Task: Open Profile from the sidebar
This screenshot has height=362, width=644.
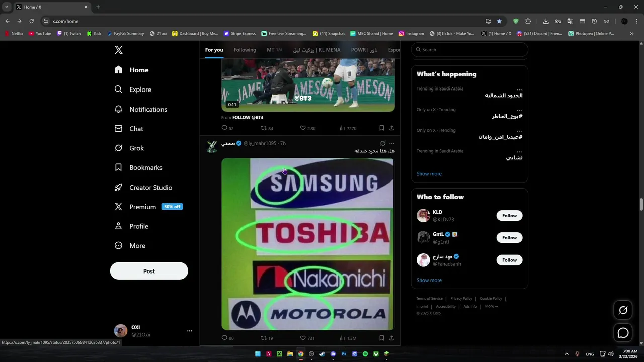Action: coord(131,226)
